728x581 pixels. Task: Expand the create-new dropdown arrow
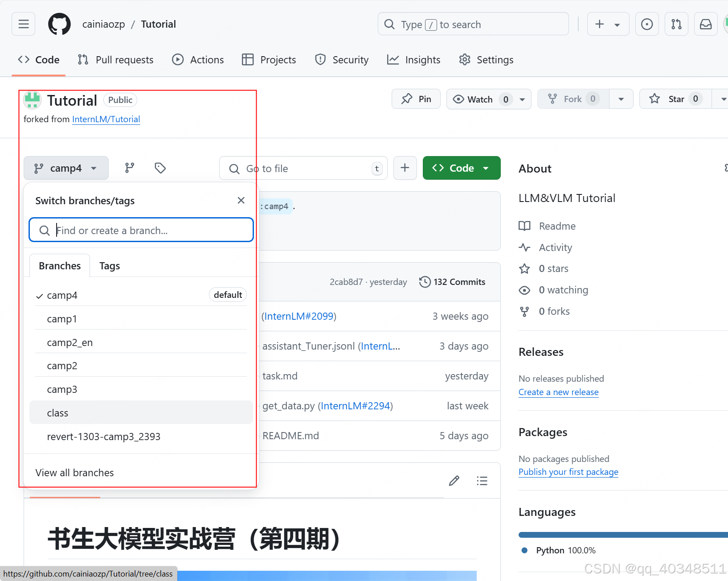point(617,25)
